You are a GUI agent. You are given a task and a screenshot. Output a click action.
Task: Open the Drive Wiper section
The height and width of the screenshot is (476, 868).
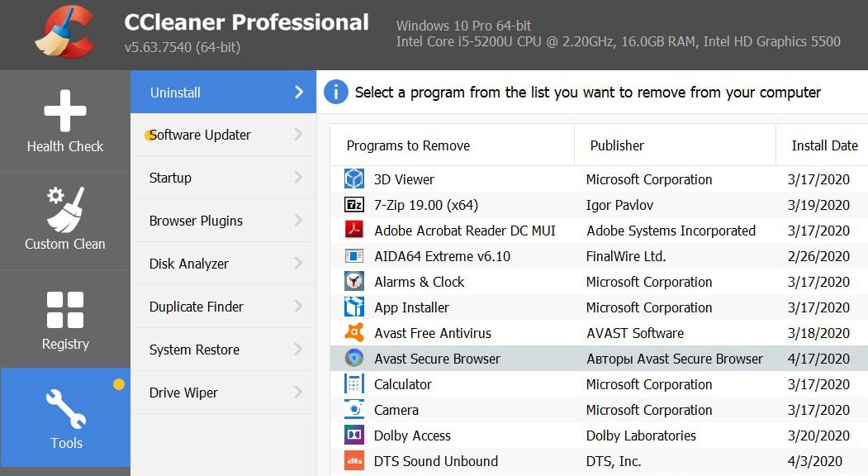pyautogui.click(x=223, y=393)
